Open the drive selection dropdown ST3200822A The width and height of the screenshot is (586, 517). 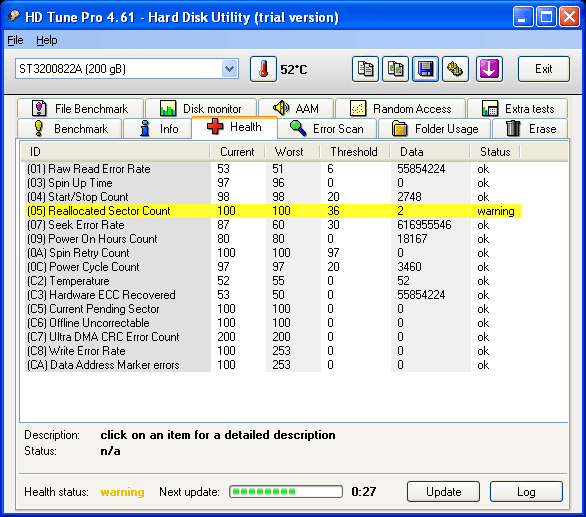point(127,69)
